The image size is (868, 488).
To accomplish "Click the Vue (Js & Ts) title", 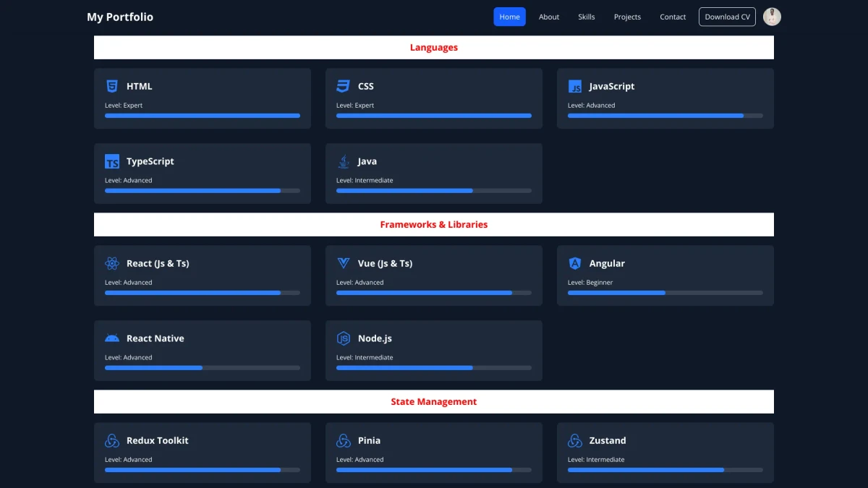I will point(386,263).
